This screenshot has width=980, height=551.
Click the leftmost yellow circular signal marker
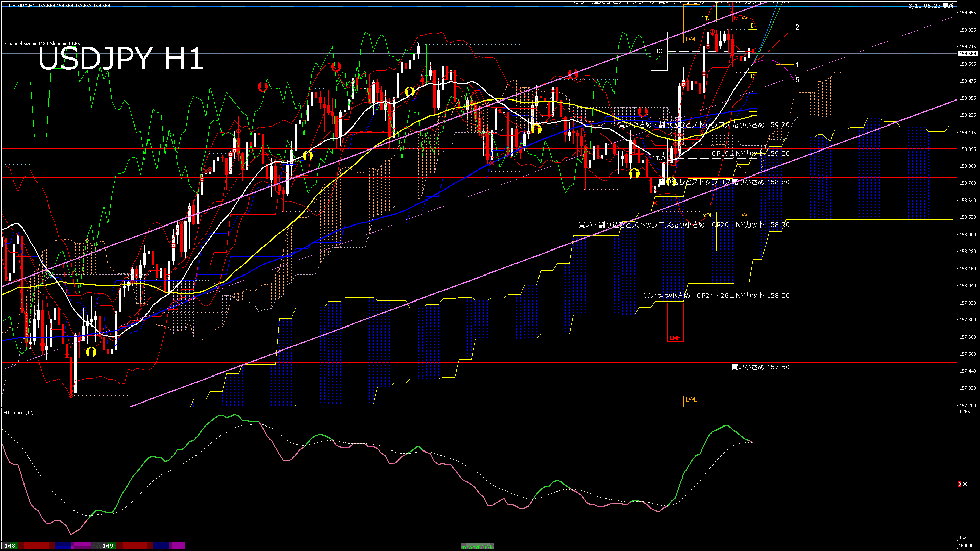coord(91,352)
